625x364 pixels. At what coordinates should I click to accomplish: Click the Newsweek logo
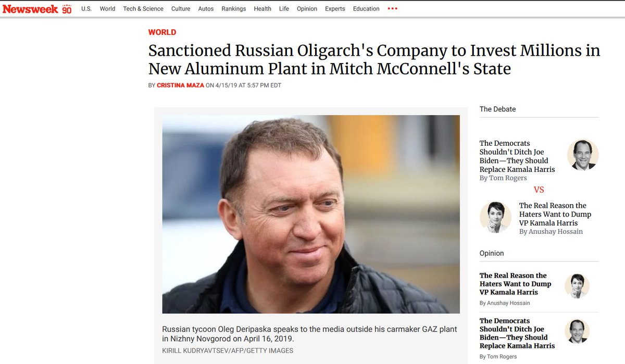[x=31, y=9]
